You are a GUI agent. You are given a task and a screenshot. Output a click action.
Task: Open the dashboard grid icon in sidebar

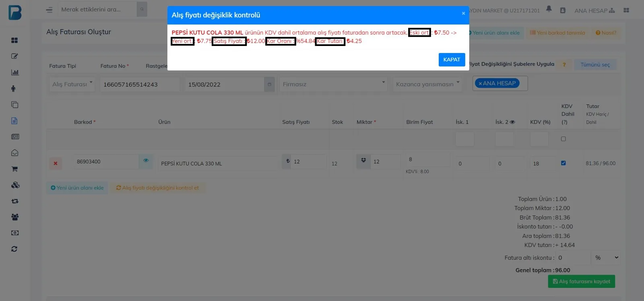point(14,40)
